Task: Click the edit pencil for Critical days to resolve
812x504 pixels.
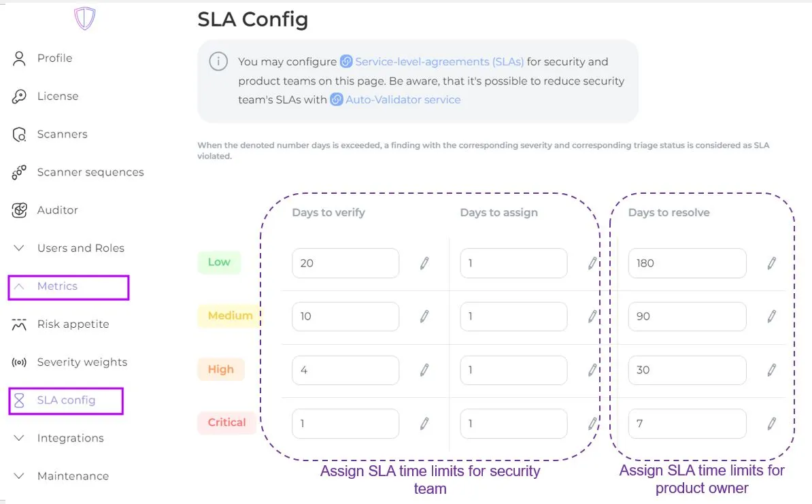Action: point(771,424)
